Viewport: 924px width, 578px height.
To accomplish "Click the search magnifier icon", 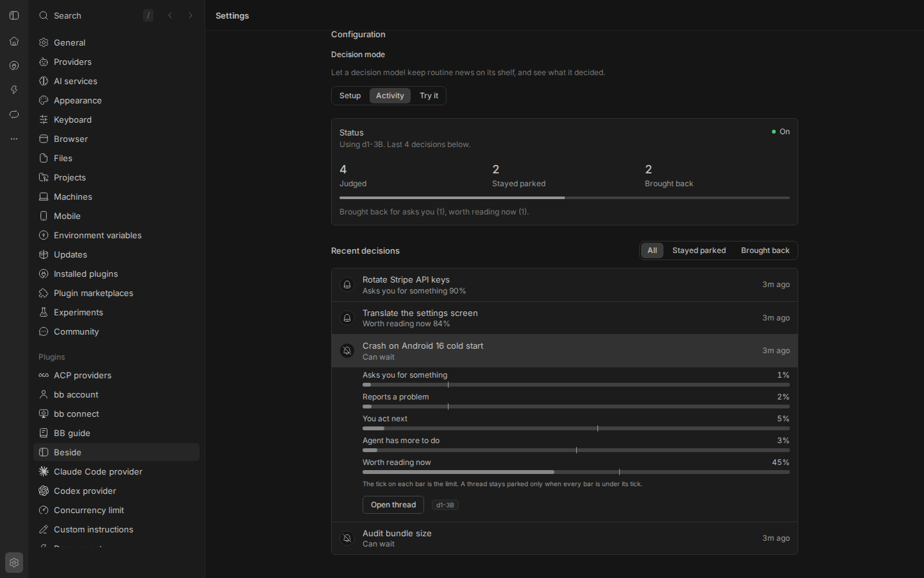I will [x=44, y=15].
